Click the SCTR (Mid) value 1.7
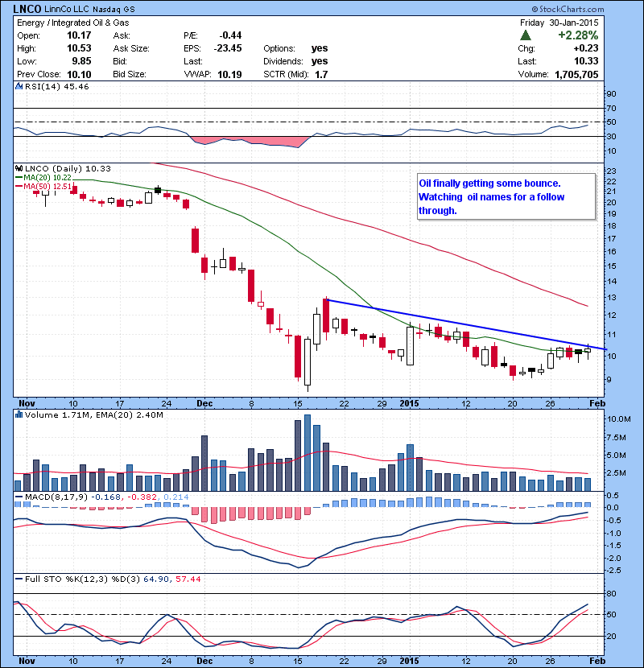The height and width of the screenshot is (668, 644). 321,75
